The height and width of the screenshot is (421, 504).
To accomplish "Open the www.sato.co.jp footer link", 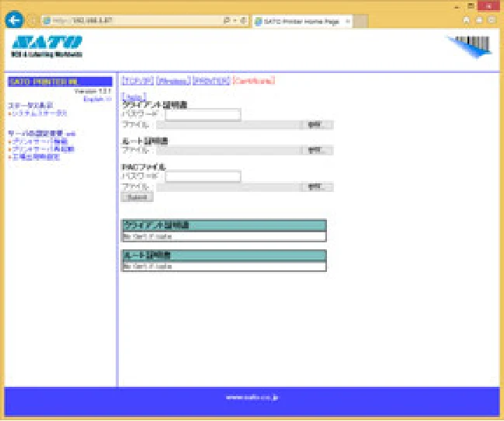I will tap(252, 398).
